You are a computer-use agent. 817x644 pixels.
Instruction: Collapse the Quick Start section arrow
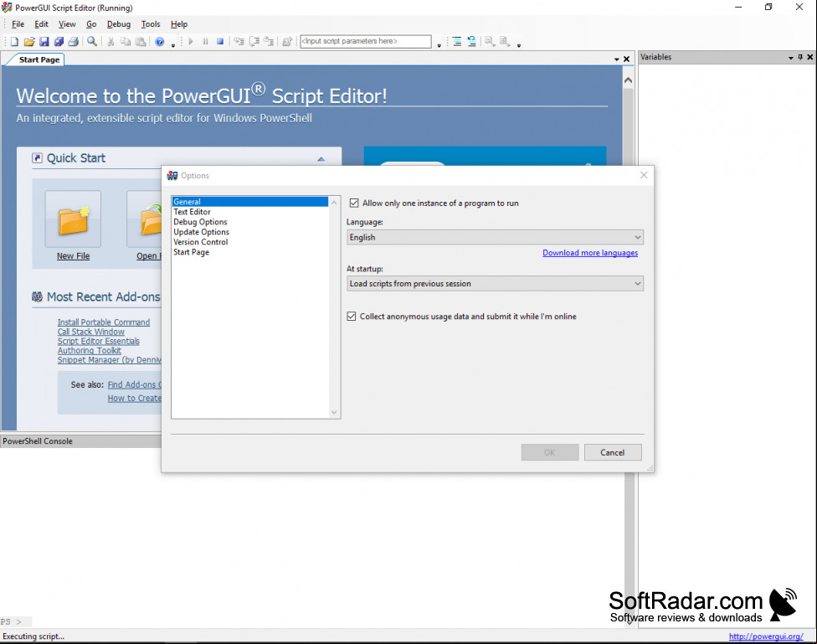[x=321, y=158]
